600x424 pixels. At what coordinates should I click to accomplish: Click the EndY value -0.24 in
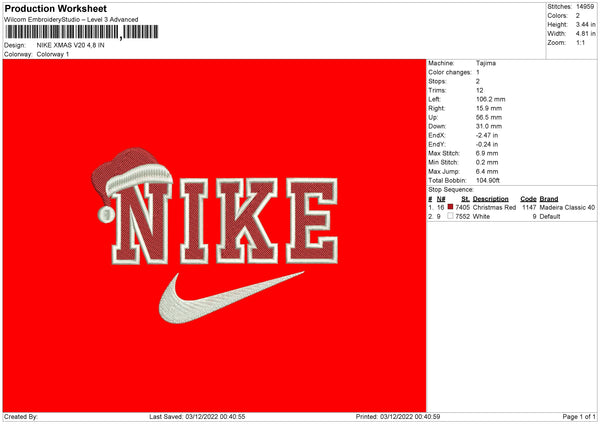pos(487,144)
